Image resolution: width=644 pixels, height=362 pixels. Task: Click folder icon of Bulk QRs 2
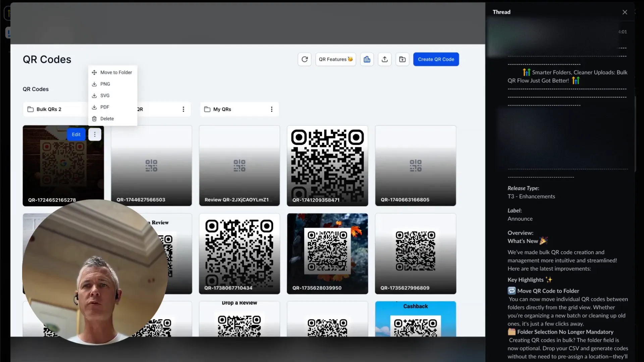tap(31, 109)
